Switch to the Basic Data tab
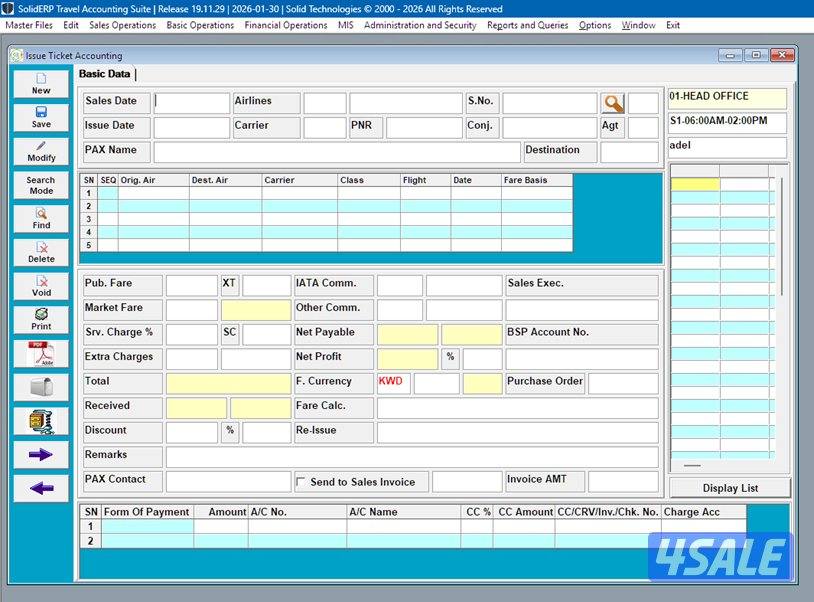 pyautogui.click(x=105, y=74)
